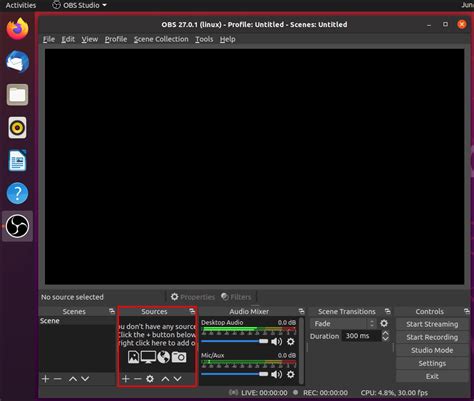Open the Tools menu

[x=204, y=39]
